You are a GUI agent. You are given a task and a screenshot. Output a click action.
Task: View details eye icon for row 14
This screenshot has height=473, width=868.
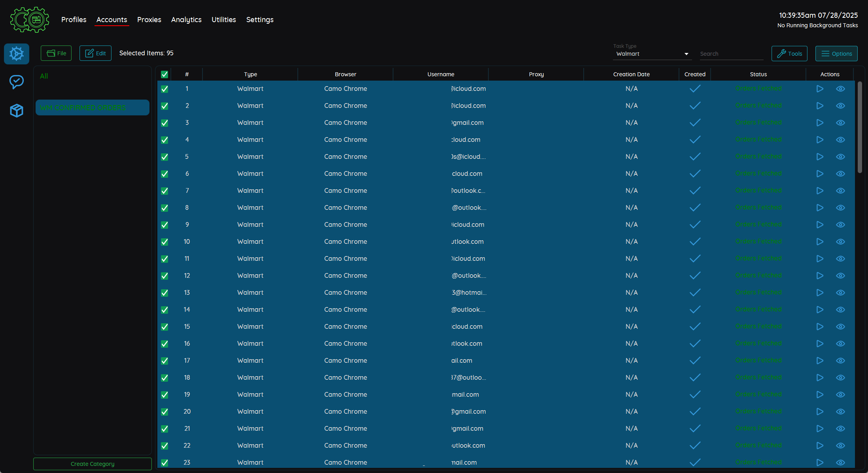click(x=841, y=310)
